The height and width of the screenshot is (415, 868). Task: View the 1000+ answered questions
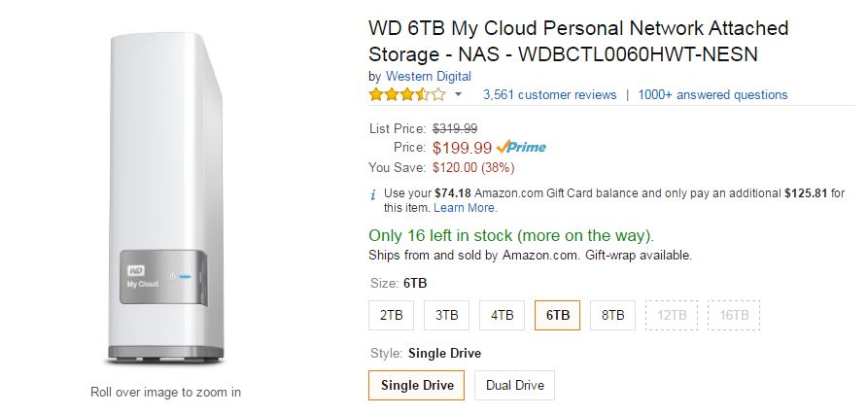(712, 95)
